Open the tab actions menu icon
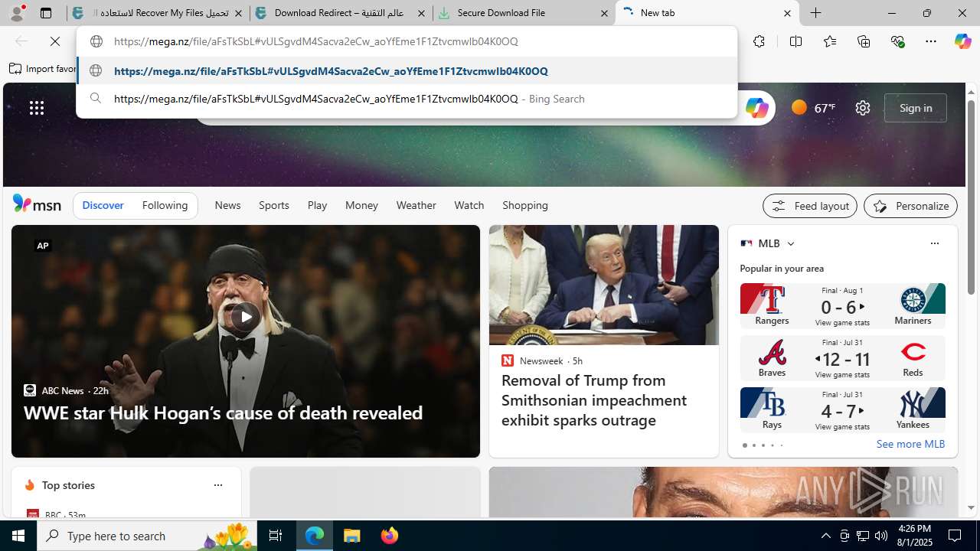 pyautogui.click(x=46, y=13)
